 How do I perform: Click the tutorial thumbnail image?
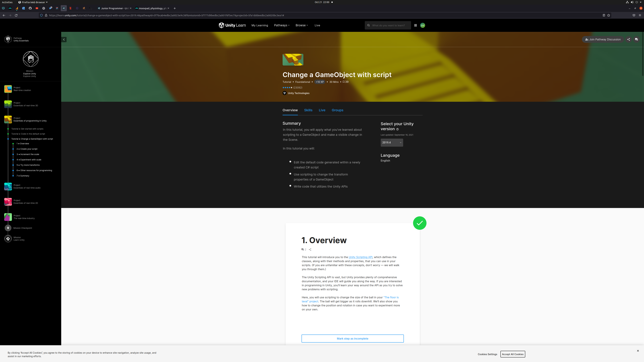(x=293, y=60)
